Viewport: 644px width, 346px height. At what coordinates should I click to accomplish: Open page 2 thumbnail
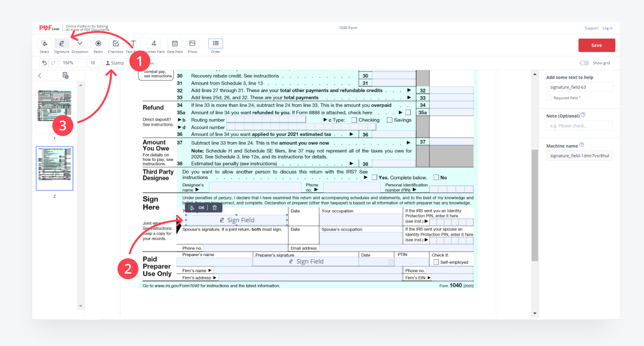tap(55, 169)
